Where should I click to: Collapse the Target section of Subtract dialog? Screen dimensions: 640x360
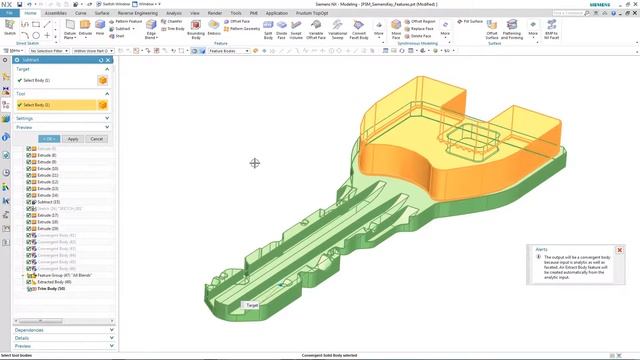pyautogui.click(x=107, y=69)
